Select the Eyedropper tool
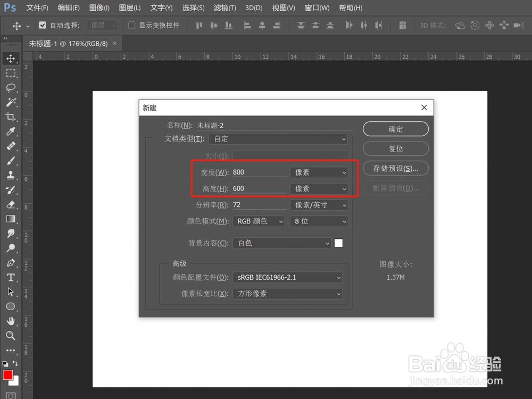This screenshot has height=399, width=532. coord(11,132)
